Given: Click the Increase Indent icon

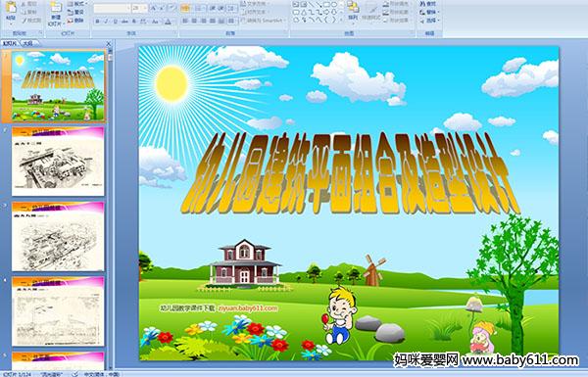Looking at the screenshot, I should click(x=220, y=8).
